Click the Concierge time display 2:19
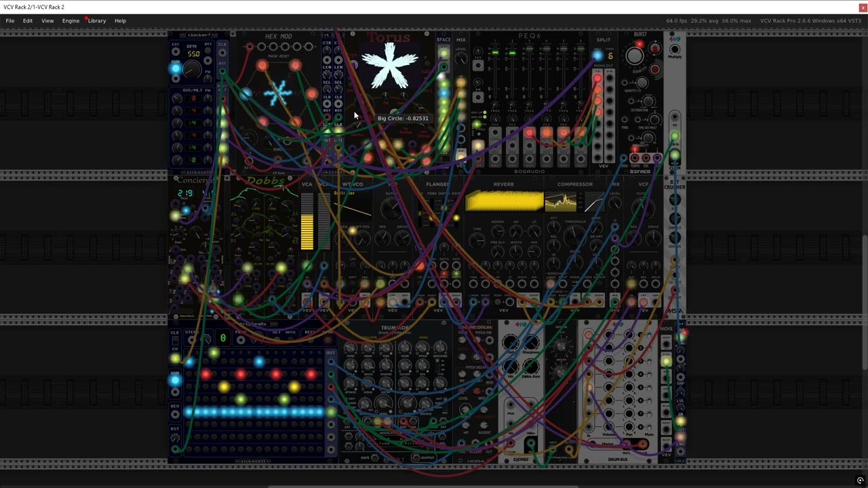 tap(185, 194)
